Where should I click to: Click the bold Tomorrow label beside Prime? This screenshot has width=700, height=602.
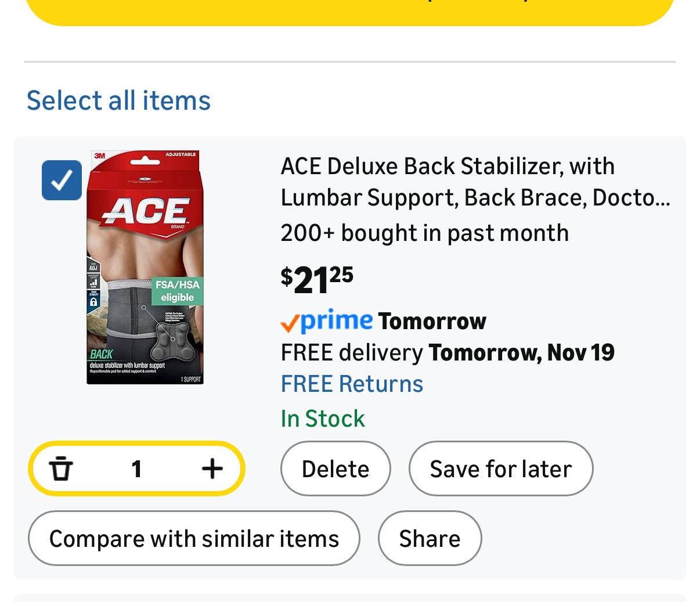coord(432,321)
